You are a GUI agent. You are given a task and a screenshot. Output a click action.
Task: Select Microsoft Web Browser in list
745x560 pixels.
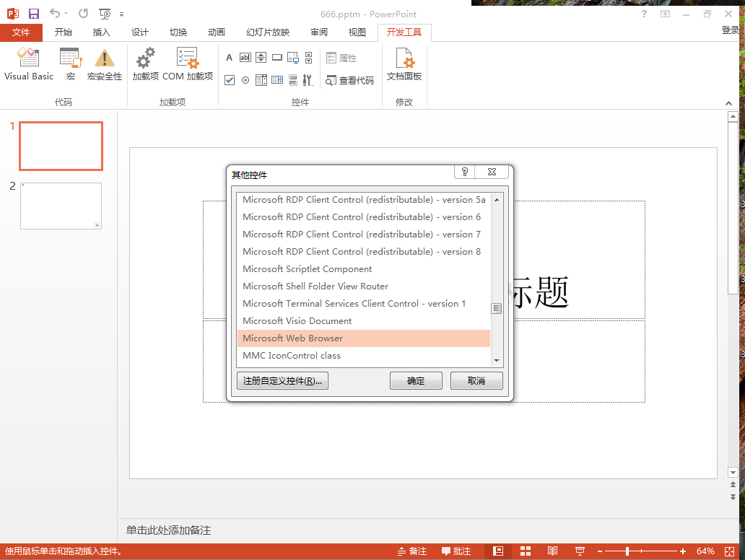point(363,338)
